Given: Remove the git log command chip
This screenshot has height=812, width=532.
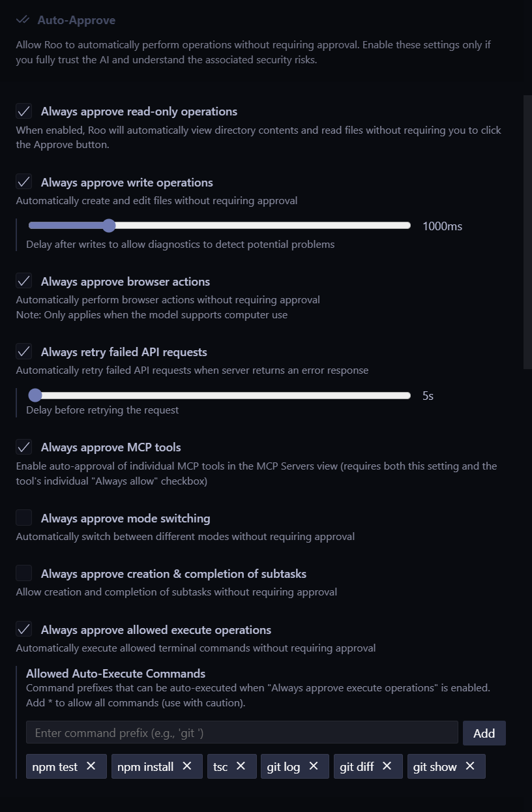Looking at the screenshot, I should click(314, 766).
